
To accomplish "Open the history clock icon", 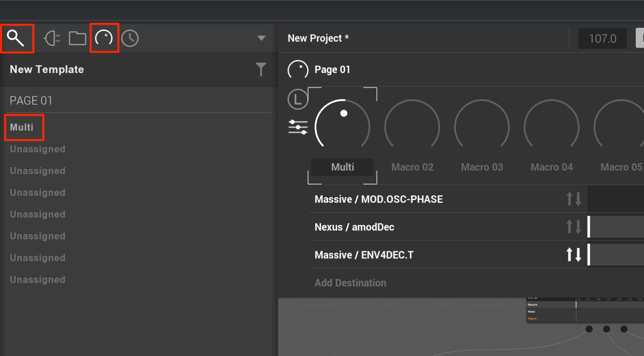I will [130, 38].
